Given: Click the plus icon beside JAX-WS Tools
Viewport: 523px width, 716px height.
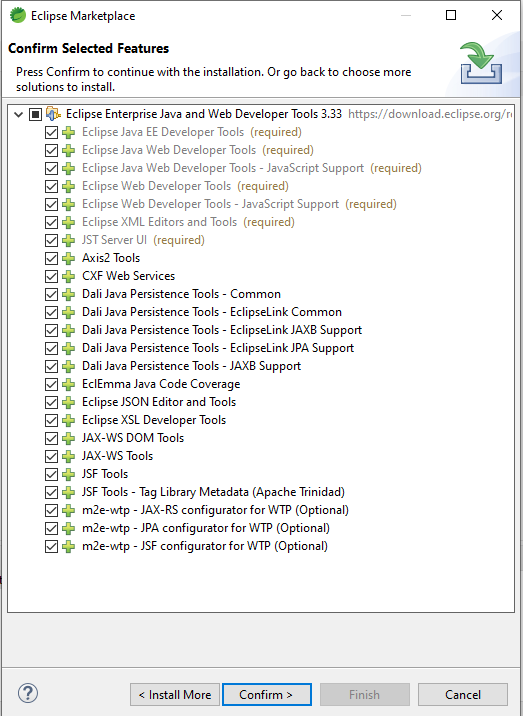Looking at the screenshot, I should (x=69, y=456).
